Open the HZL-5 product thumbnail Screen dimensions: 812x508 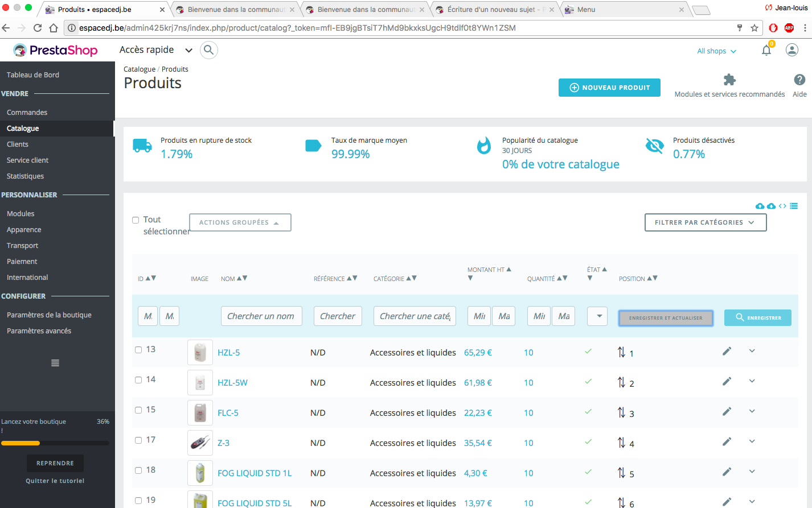[200, 352]
